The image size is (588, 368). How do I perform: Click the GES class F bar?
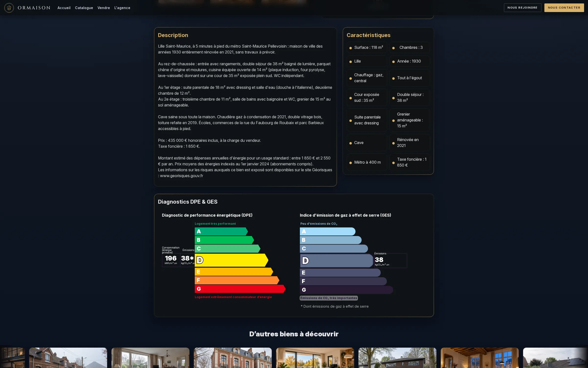[x=343, y=281]
